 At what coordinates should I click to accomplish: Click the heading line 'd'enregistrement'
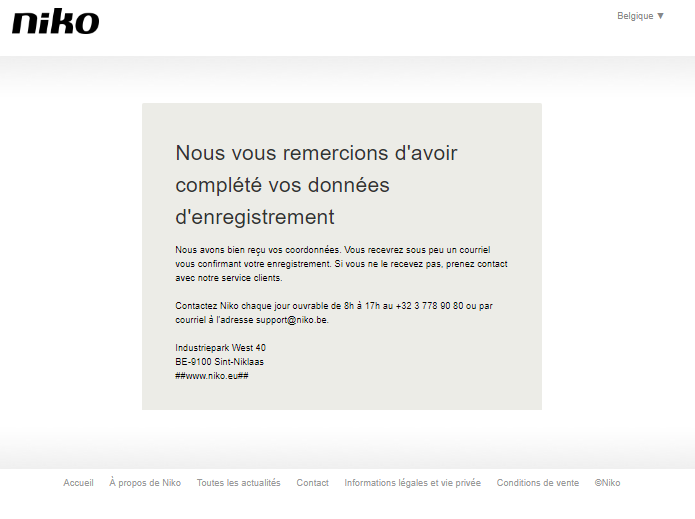(254, 217)
